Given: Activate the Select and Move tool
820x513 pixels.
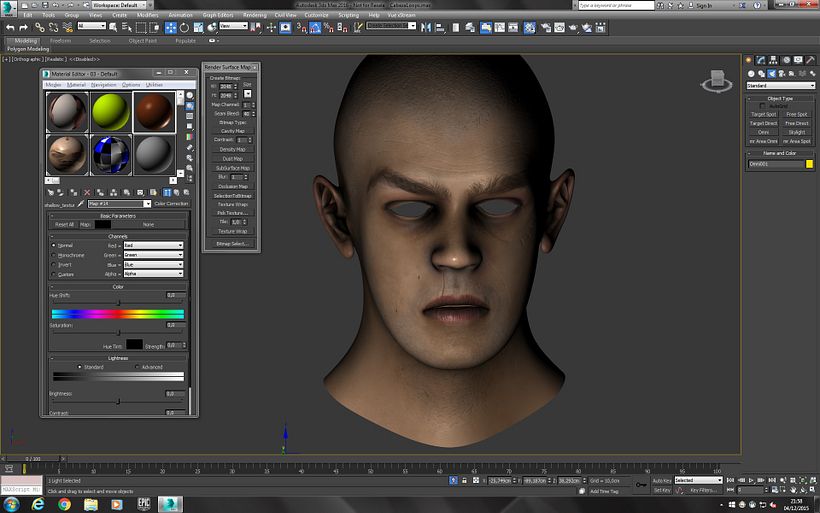Looking at the screenshot, I should coord(171,27).
